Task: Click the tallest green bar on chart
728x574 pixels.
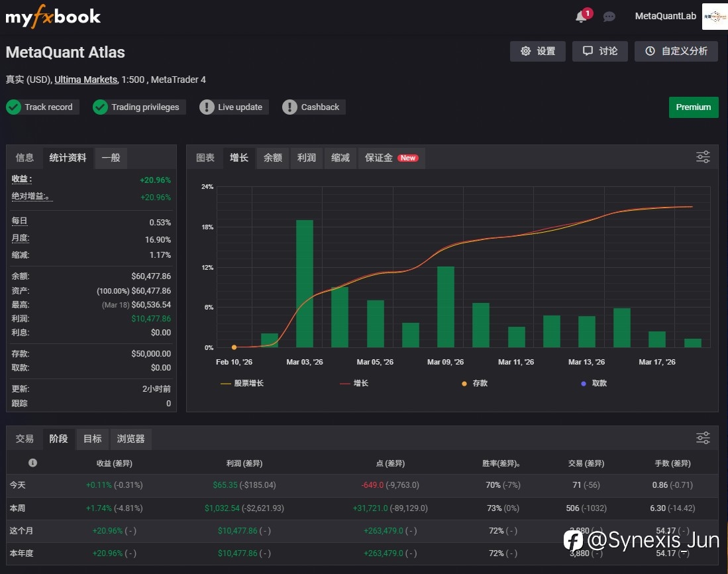Action: coord(305,284)
